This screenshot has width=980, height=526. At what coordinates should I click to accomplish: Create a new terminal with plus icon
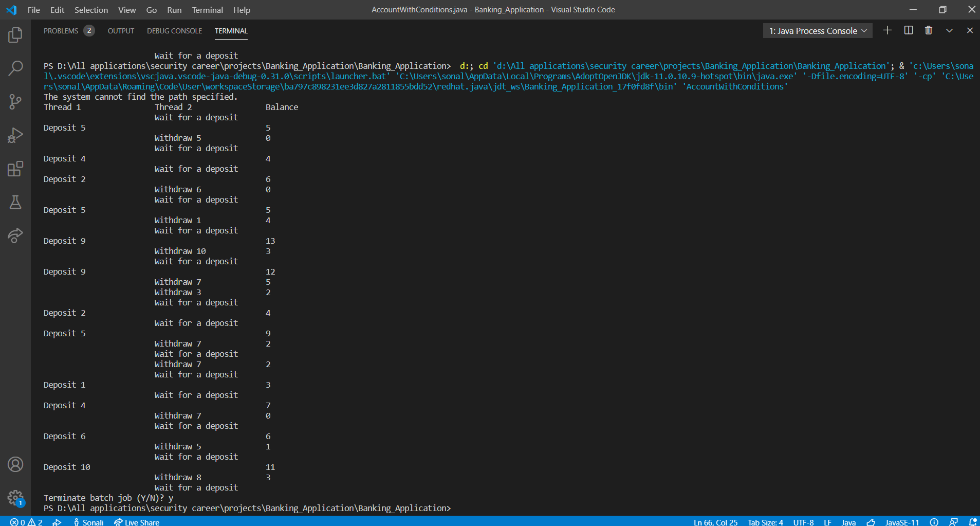(x=887, y=30)
